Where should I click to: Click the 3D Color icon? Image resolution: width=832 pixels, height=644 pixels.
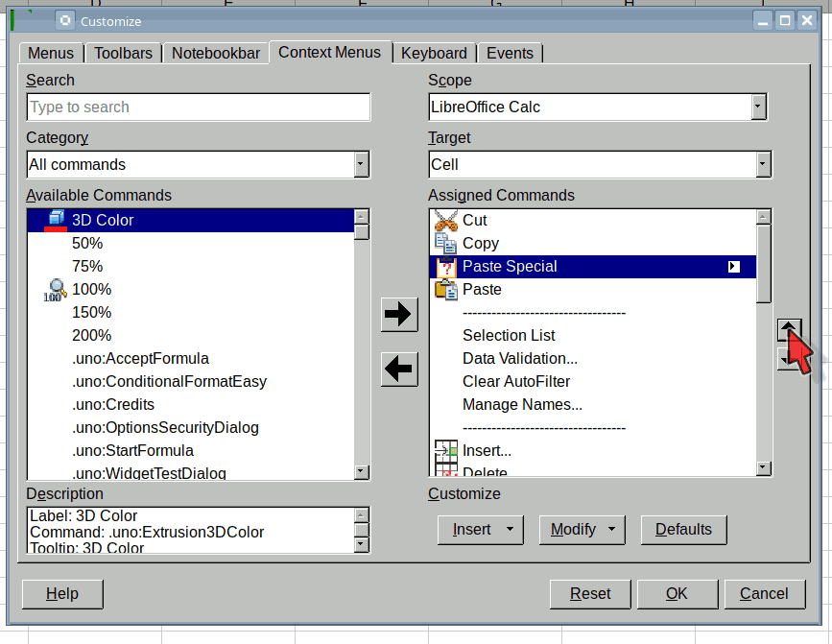pyautogui.click(x=56, y=220)
